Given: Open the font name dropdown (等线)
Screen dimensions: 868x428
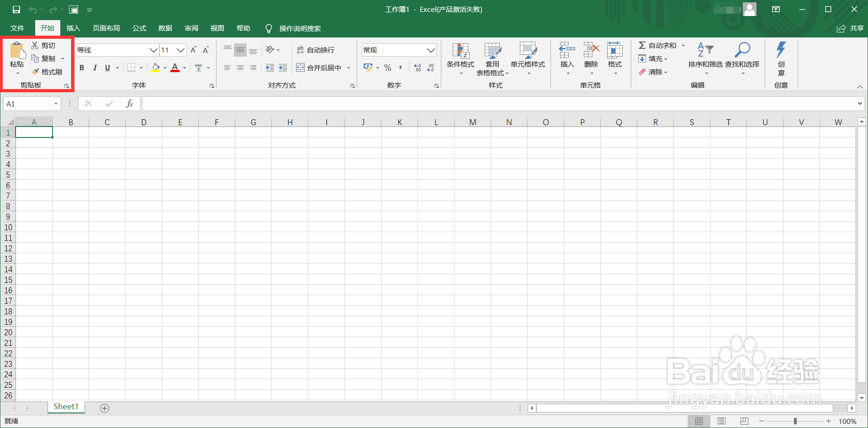Looking at the screenshot, I should [x=153, y=50].
